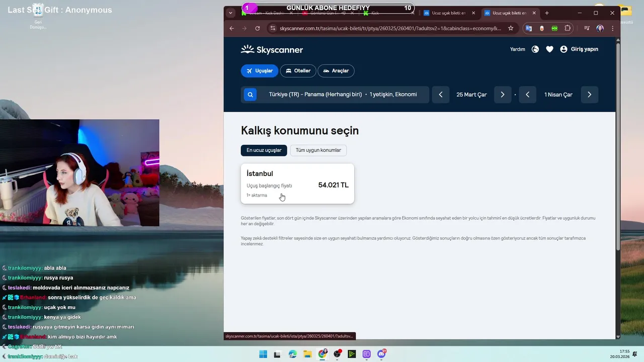Click Giriş yapın sign-in button
The width and height of the screenshot is (644, 362).
(x=579, y=49)
